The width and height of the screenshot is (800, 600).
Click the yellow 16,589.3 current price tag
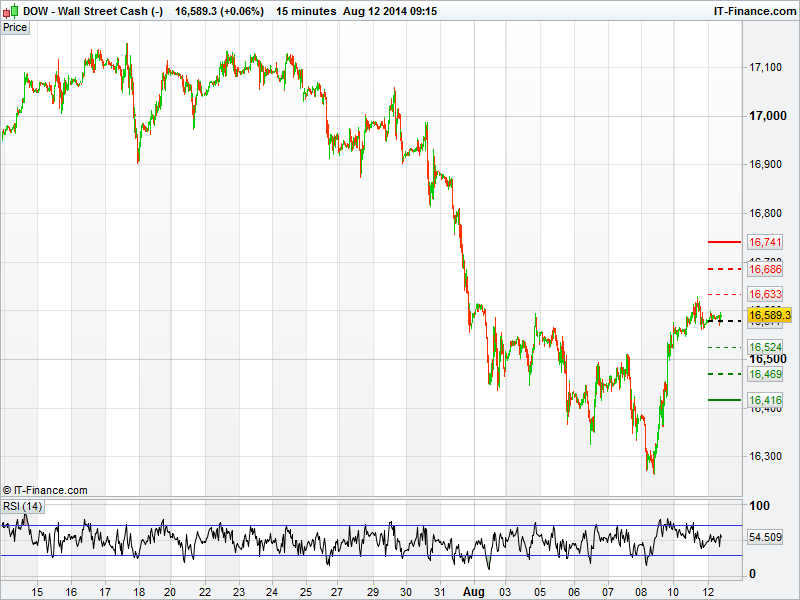769,315
